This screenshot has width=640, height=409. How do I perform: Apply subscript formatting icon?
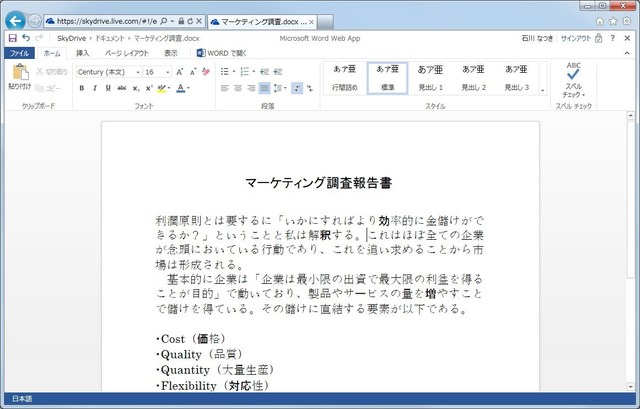[x=134, y=88]
